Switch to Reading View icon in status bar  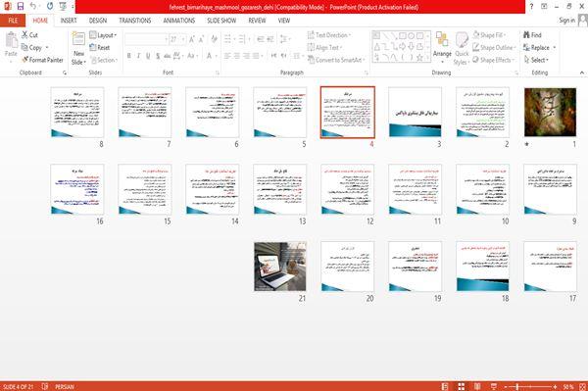(477, 386)
